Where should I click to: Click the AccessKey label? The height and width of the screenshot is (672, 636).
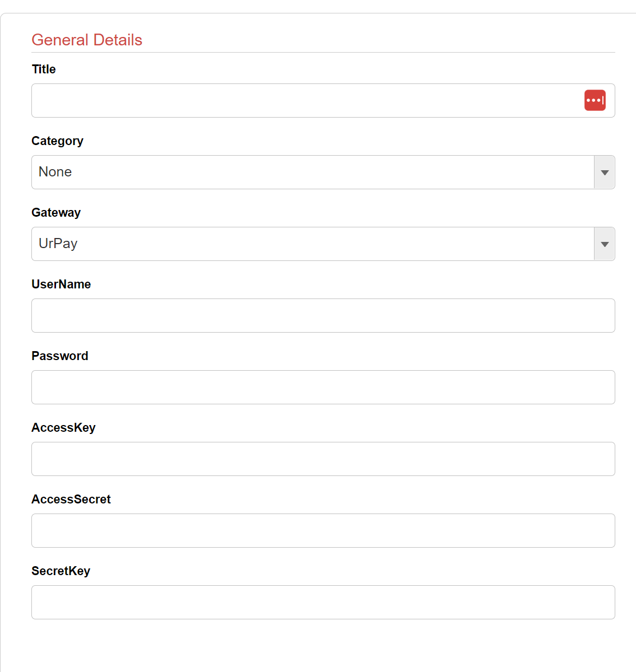tap(63, 428)
